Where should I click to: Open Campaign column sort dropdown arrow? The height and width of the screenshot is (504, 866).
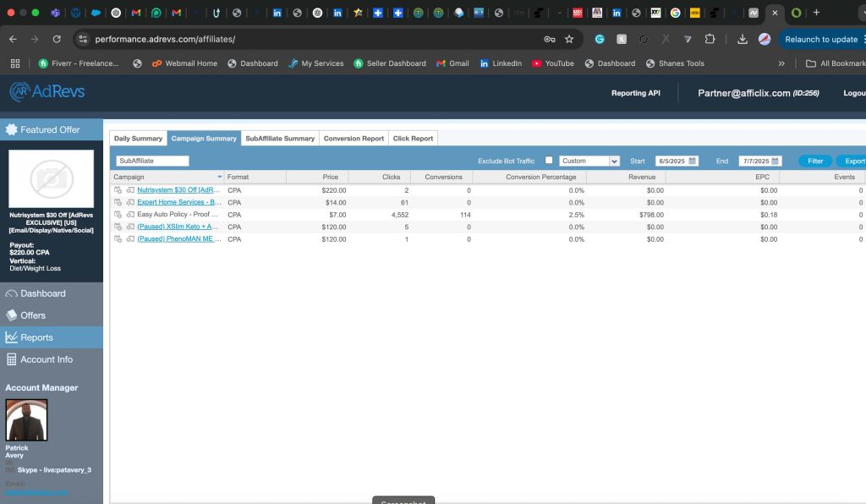220,177
